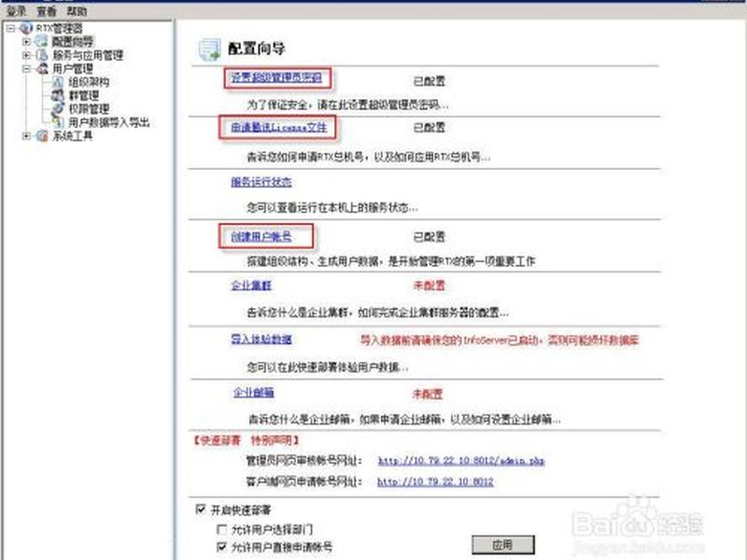Screen dimensions: 747x560
Task: Open the 客户端网页申请帐号网址 URL link
Action: point(435,482)
